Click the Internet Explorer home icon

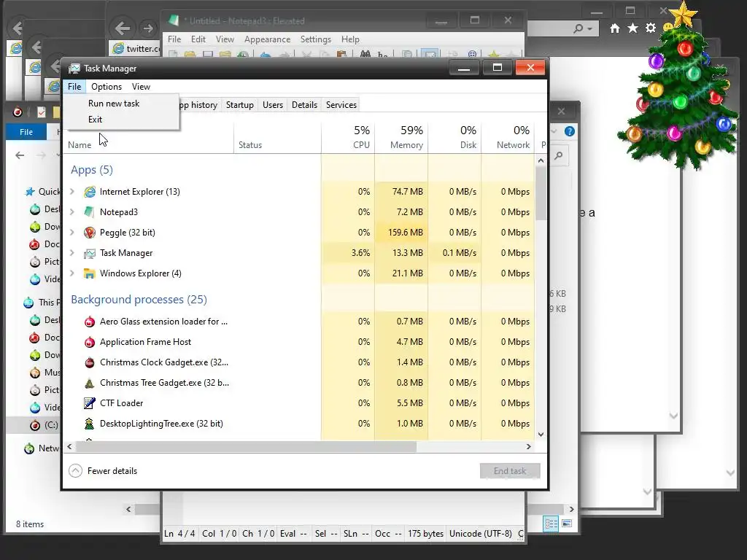615,28
